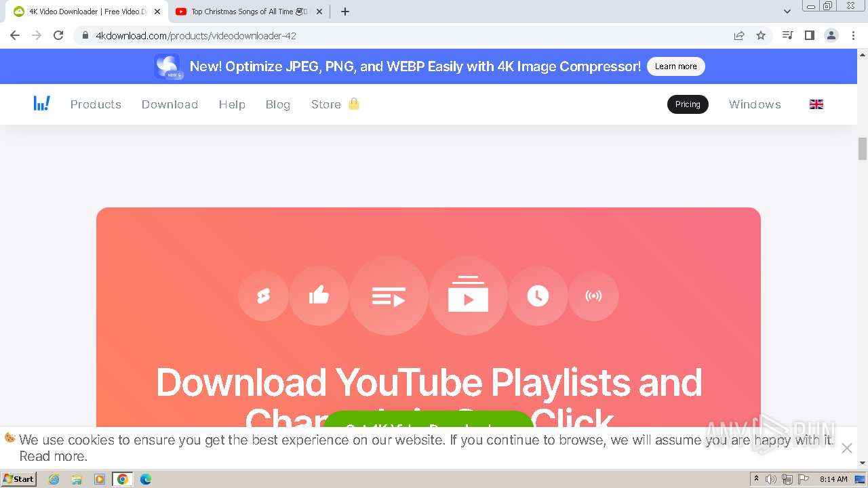Click the site lock icon in address bar
This screenshot has height=488, width=868.
(x=85, y=35)
